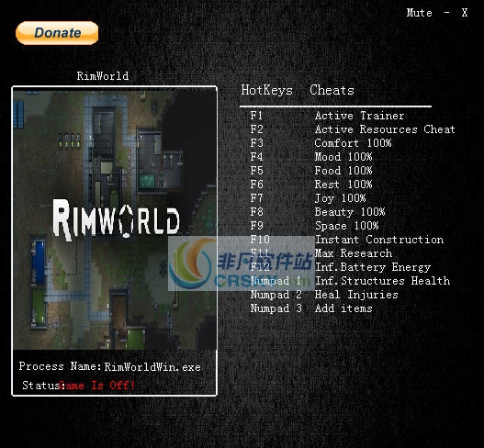This screenshot has height=448, width=484.
Task: Click the HotKeys column header
Action: click(x=266, y=90)
